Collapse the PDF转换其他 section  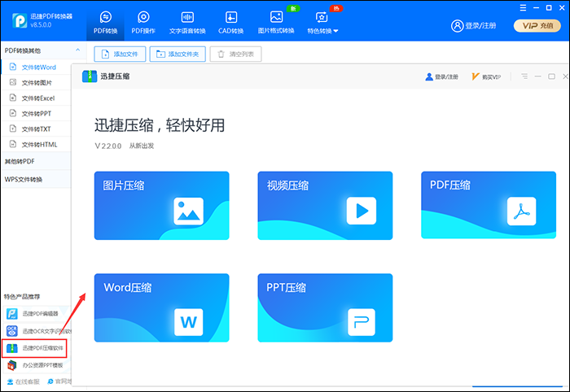click(77, 50)
